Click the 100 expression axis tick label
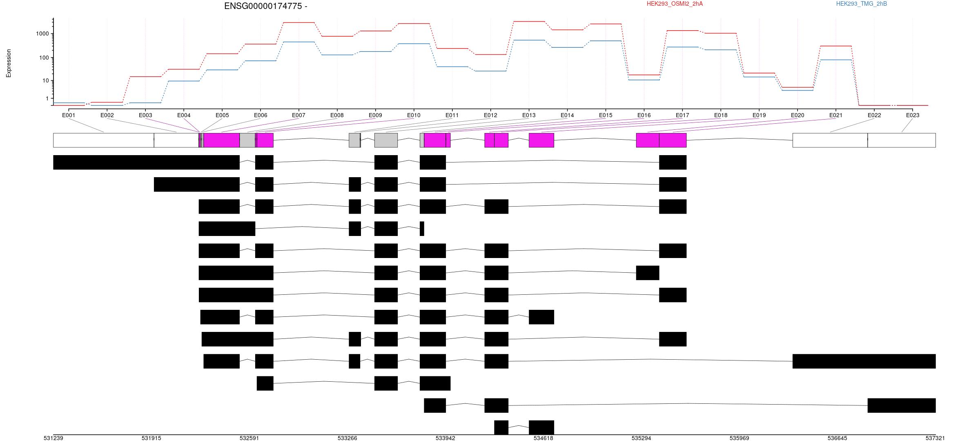 (x=44, y=58)
